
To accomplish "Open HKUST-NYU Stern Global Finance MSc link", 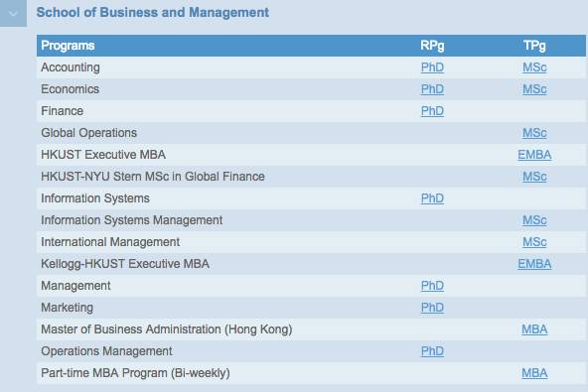I will tap(534, 177).
